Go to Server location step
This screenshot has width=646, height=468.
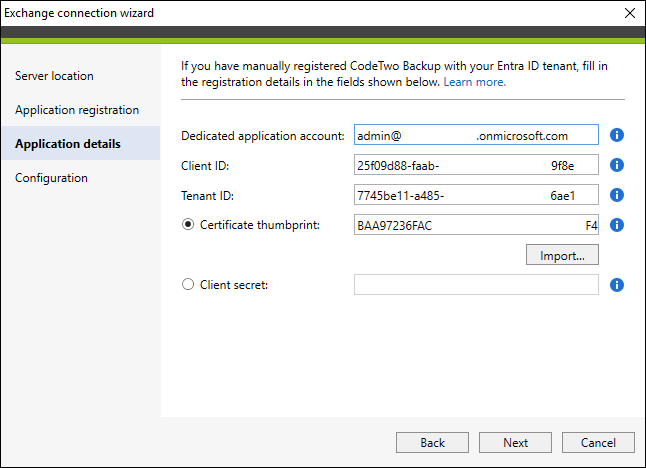tap(54, 76)
